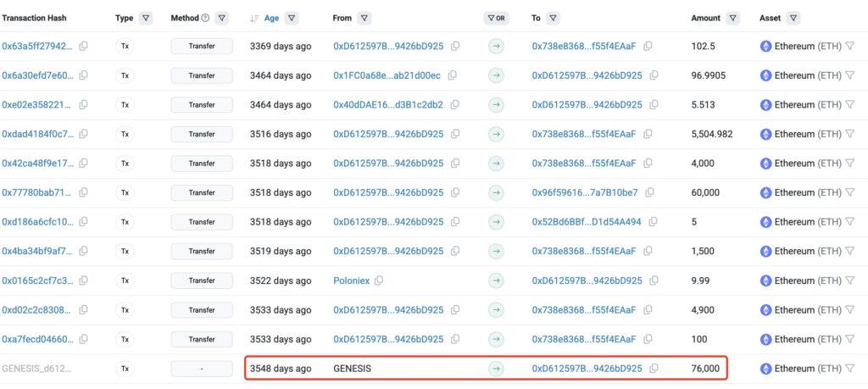The image size is (868, 389).
Task: Open the From column filter
Action: pyautogui.click(x=364, y=19)
